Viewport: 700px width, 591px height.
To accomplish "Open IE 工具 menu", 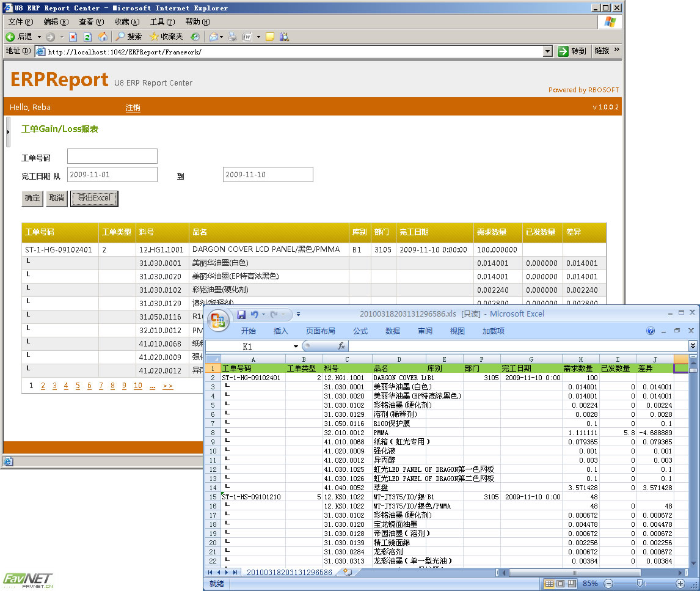I will pyautogui.click(x=162, y=22).
